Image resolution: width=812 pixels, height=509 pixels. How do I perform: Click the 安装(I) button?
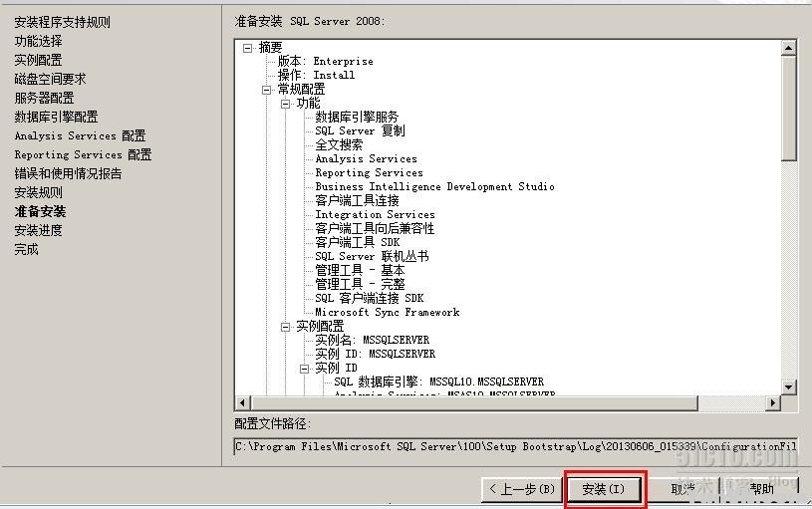click(604, 489)
